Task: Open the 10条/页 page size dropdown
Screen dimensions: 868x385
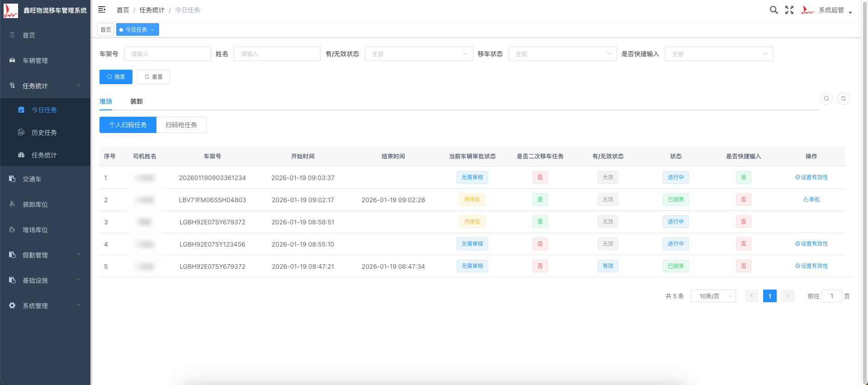Action: pos(713,296)
